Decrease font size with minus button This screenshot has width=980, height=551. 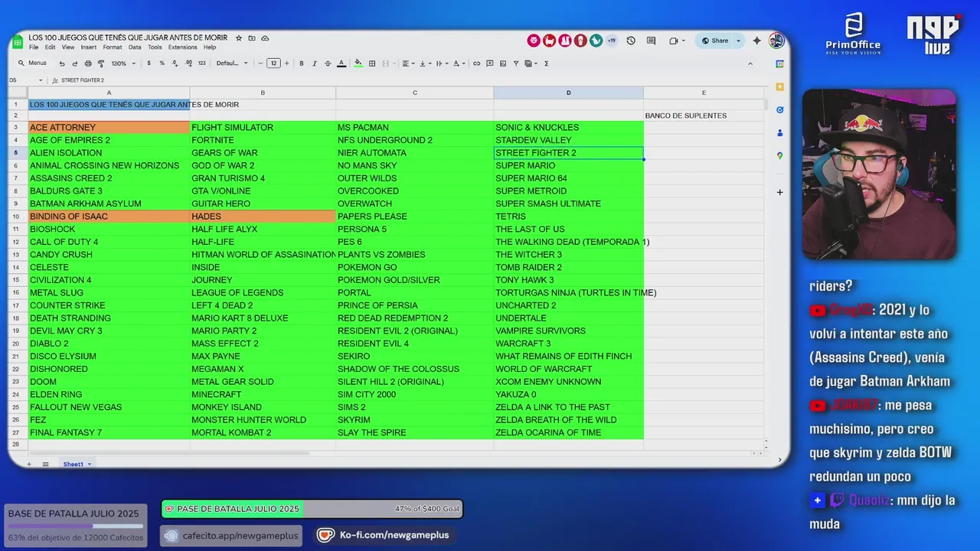(x=260, y=64)
